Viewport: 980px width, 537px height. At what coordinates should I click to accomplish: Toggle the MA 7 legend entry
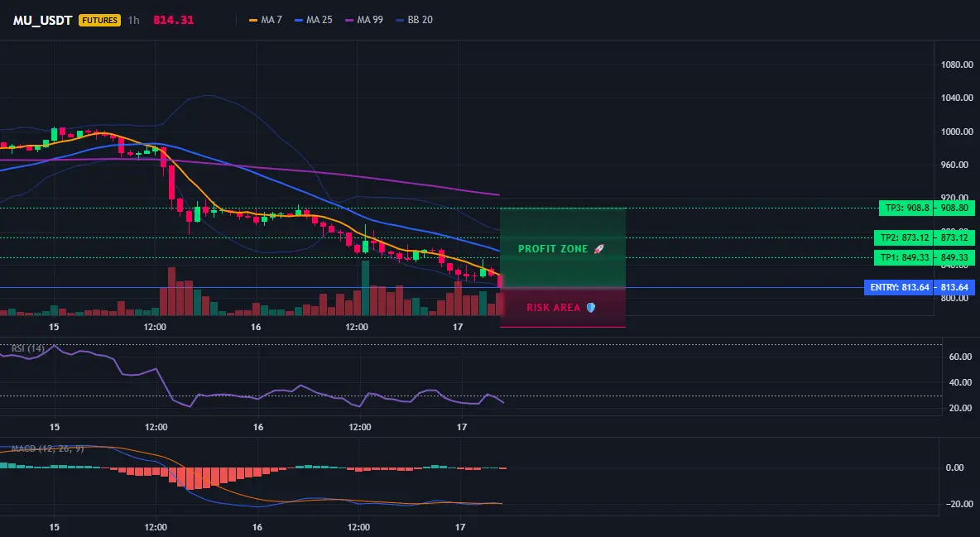(266, 20)
